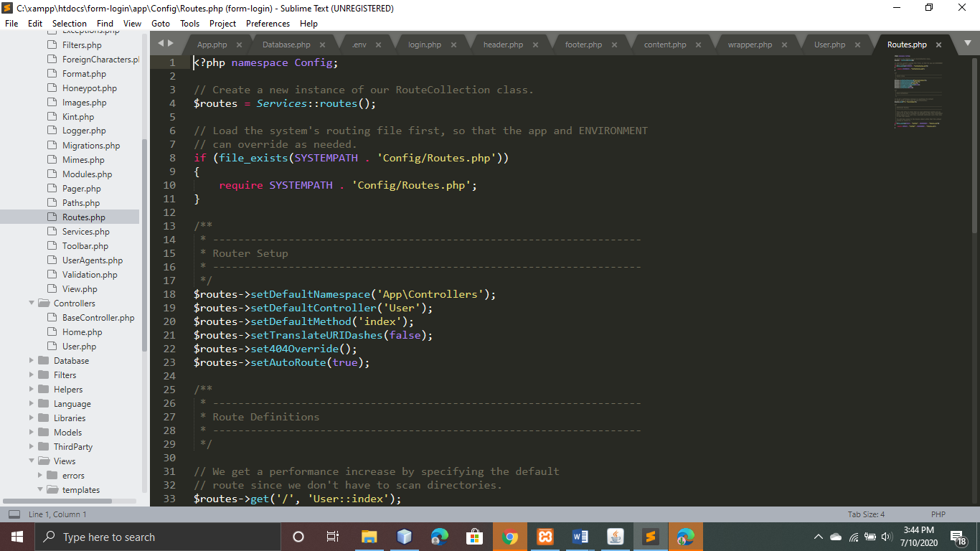Image resolution: width=980 pixels, height=551 pixels.
Task: Switch to the App.php tab
Action: pos(212,44)
